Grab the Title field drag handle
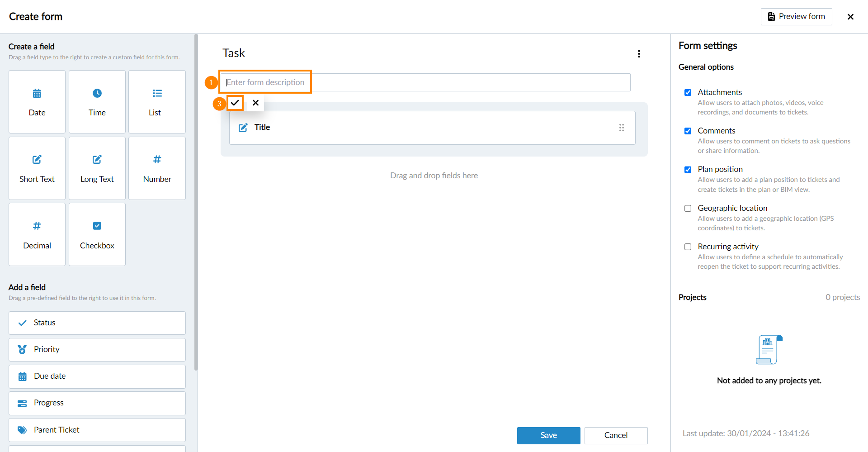 (622, 128)
